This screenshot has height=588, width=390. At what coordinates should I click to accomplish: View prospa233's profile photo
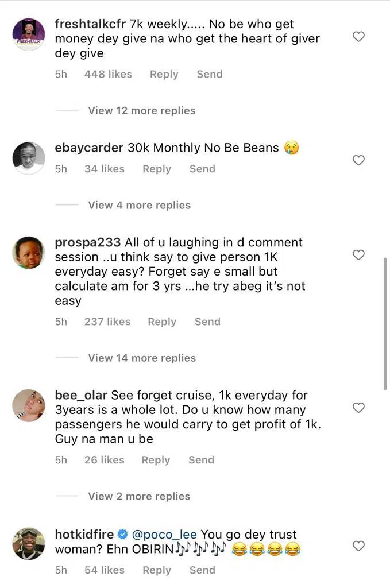coord(29,253)
